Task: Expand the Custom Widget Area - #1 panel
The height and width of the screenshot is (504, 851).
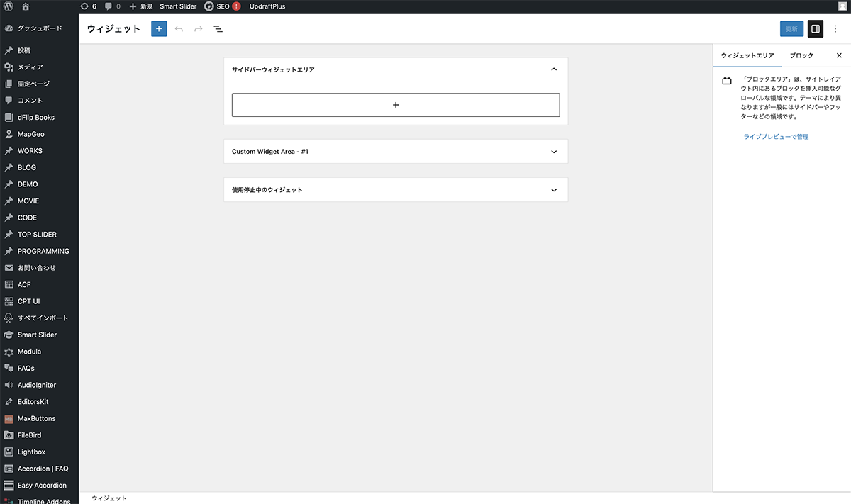Action: 554,152
